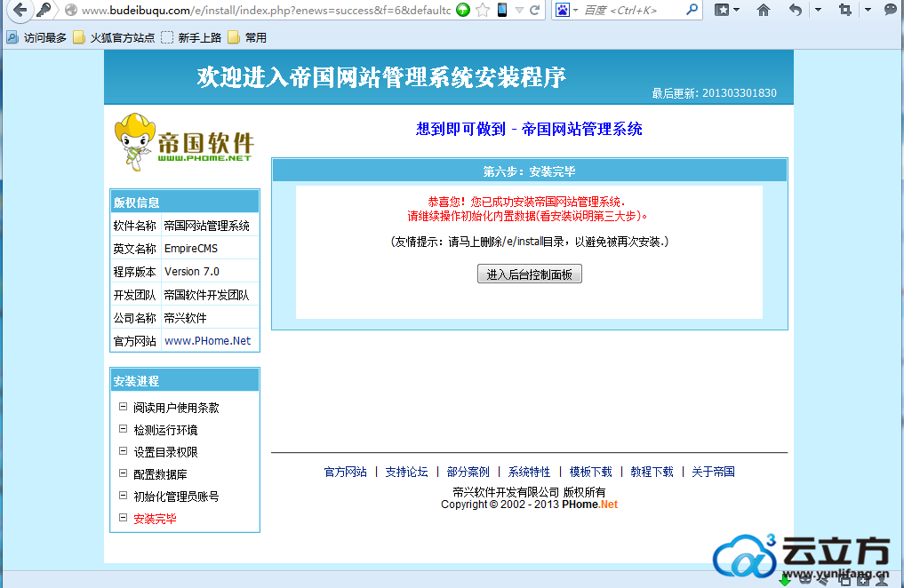Go to the browser home page icon
Screen dimensions: 904x588
tap(764, 10)
